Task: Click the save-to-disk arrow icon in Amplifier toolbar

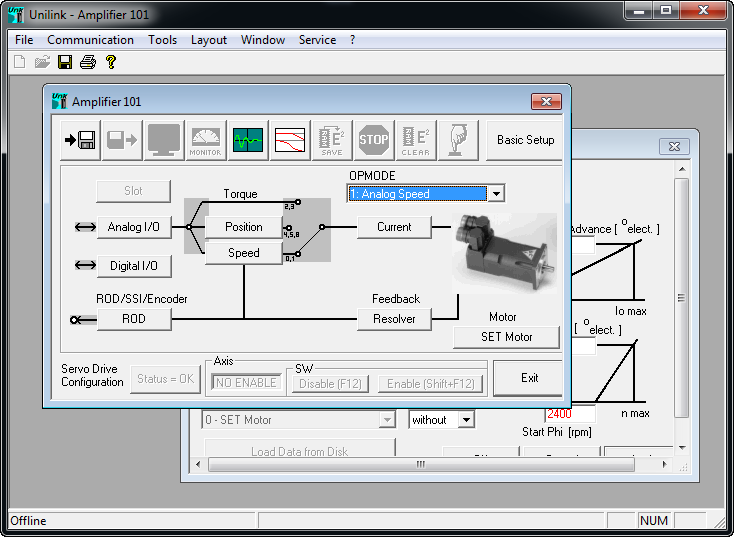Action: [x=81, y=140]
